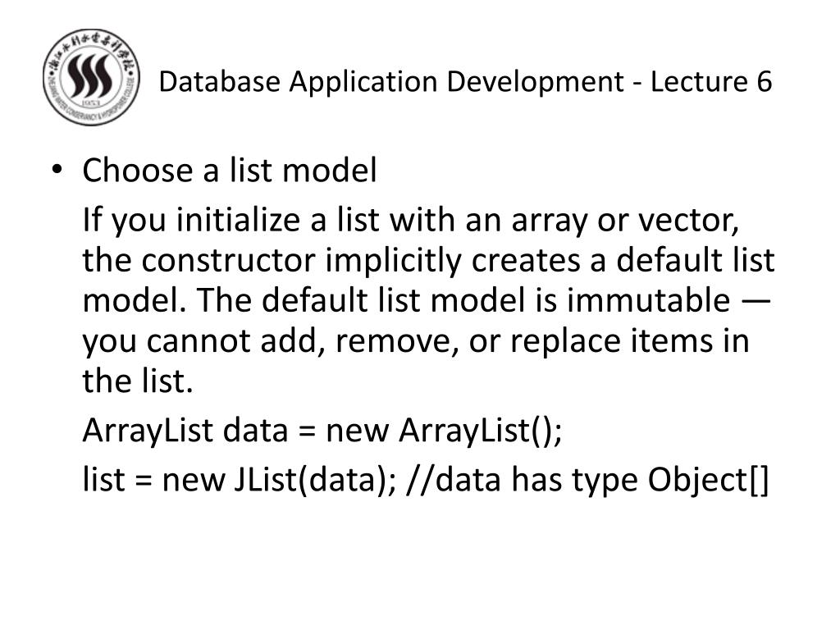Click the words add, remove

point(359,341)
